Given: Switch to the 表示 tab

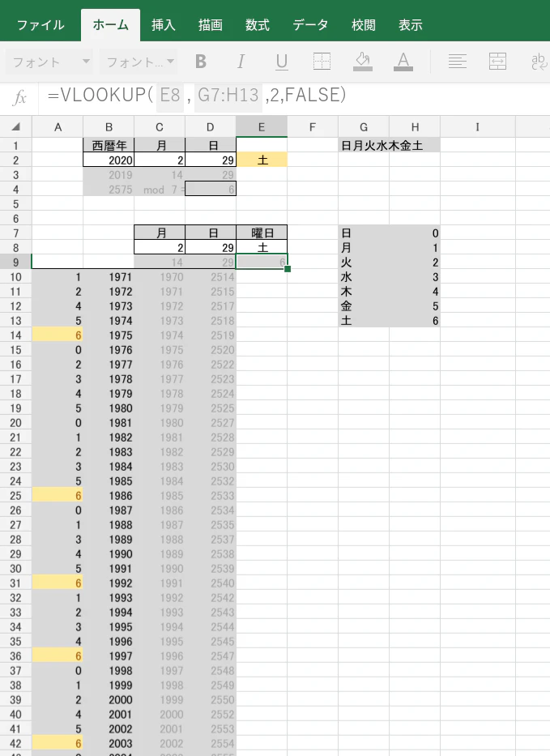Looking at the screenshot, I should (410, 25).
